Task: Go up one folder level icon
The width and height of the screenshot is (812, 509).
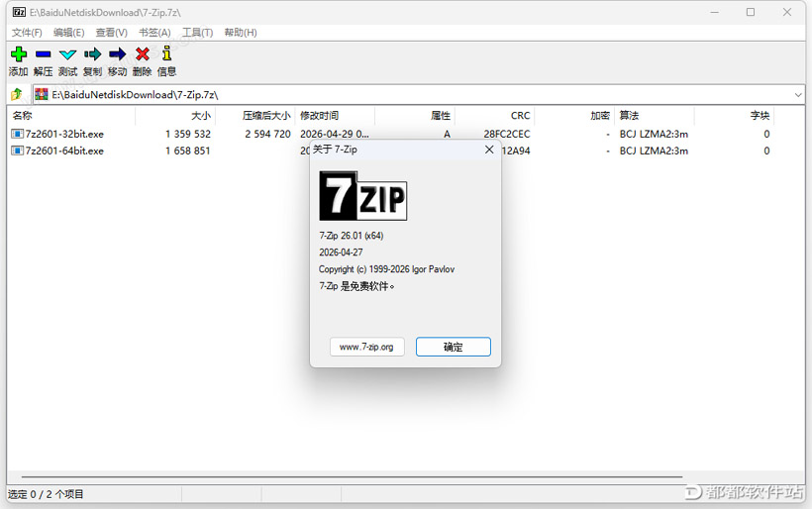Action: (x=17, y=94)
